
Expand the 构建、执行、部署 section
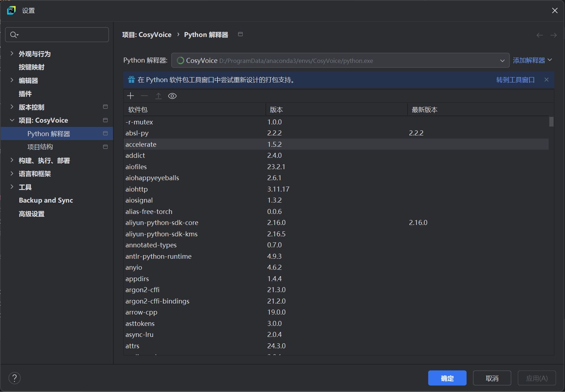pyautogui.click(x=12, y=160)
